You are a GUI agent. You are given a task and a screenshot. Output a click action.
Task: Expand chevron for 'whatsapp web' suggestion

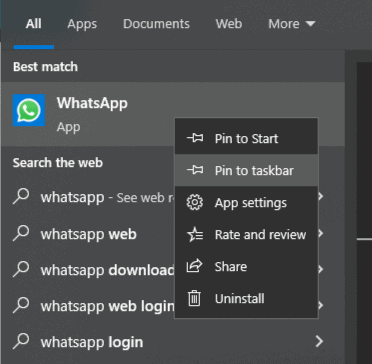click(x=321, y=234)
